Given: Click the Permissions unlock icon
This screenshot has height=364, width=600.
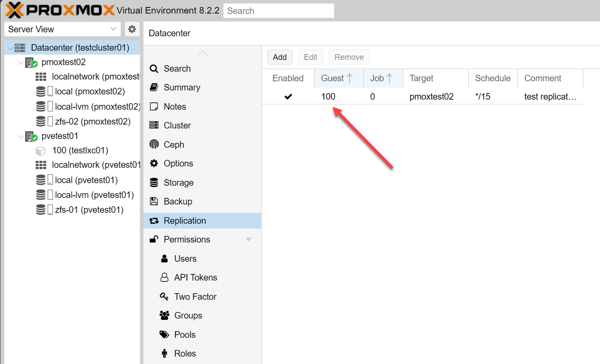Looking at the screenshot, I should pos(154,239).
